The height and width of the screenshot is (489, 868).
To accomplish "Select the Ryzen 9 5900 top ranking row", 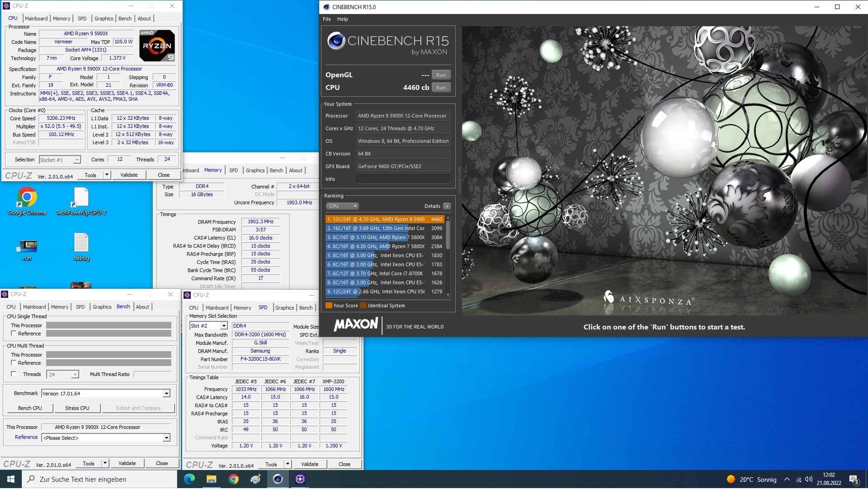I will pyautogui.click(x=385, y=220).
